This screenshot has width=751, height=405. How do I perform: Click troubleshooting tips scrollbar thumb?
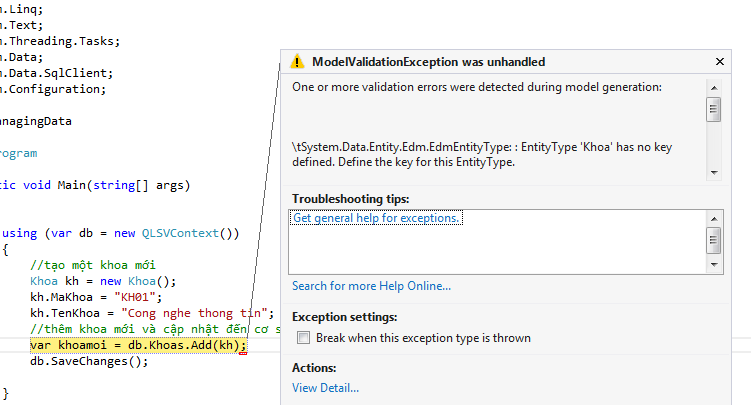(x=714, y=241)
